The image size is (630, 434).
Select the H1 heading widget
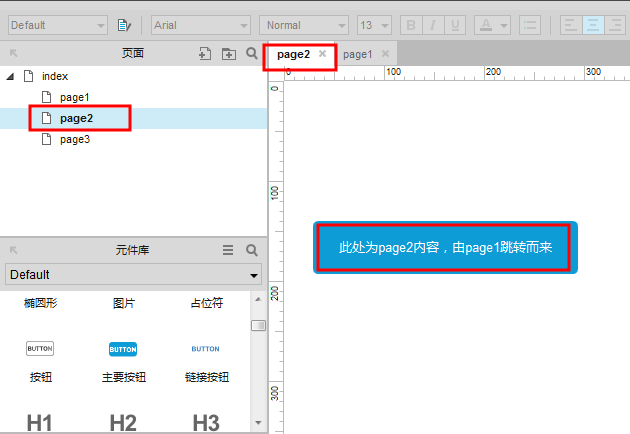pos(39,423)
